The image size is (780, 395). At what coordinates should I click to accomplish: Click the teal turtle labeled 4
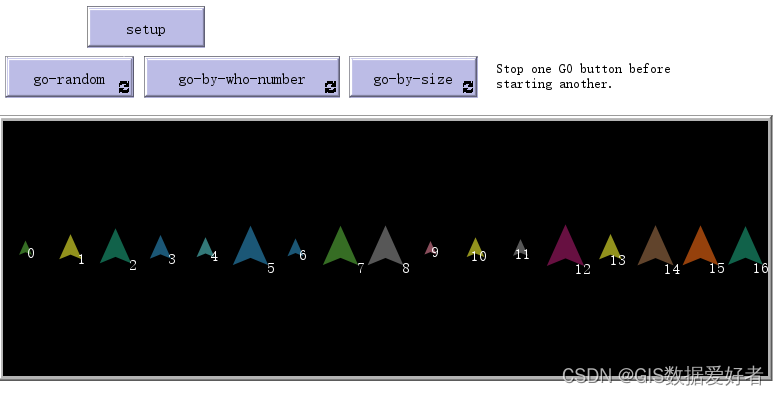(x=205, y=247)
